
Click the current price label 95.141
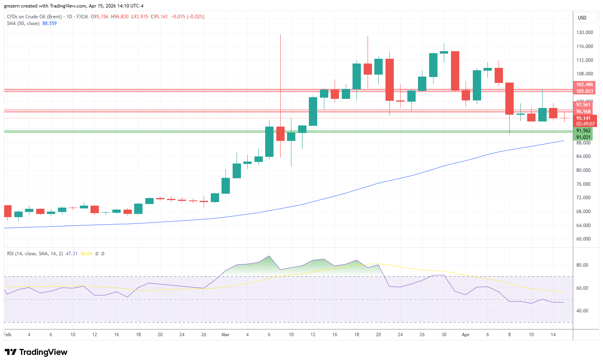584,118
